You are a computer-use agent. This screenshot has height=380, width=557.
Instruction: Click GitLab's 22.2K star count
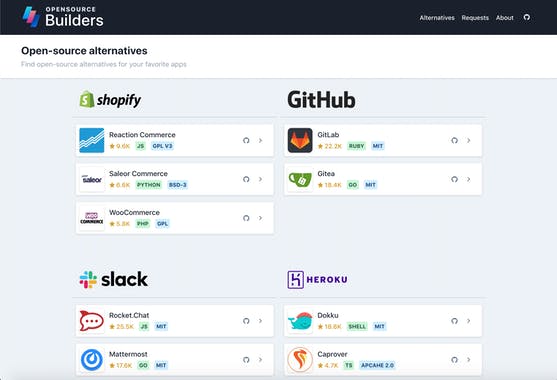330,146
